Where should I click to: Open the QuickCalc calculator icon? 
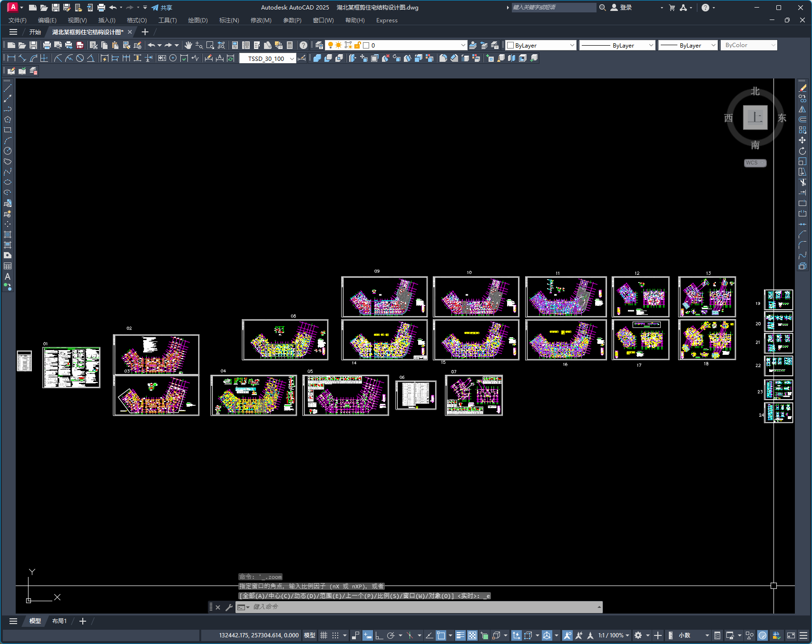pos(290,45)
